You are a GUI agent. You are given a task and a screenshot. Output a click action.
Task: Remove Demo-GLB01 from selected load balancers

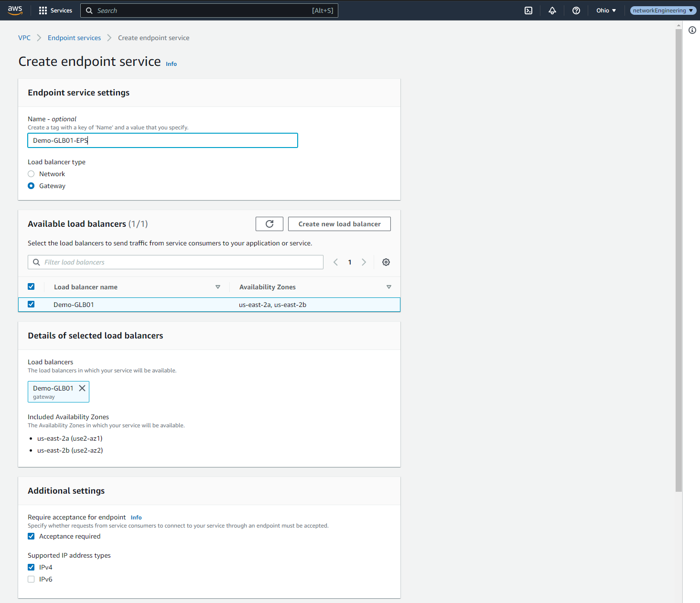[x=82, y=388]
